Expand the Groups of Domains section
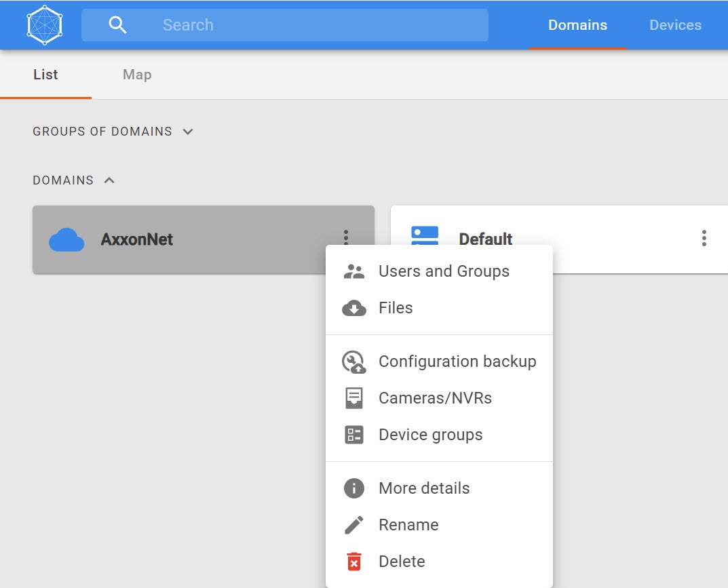The image size is (728, 588). pos(188,132)
